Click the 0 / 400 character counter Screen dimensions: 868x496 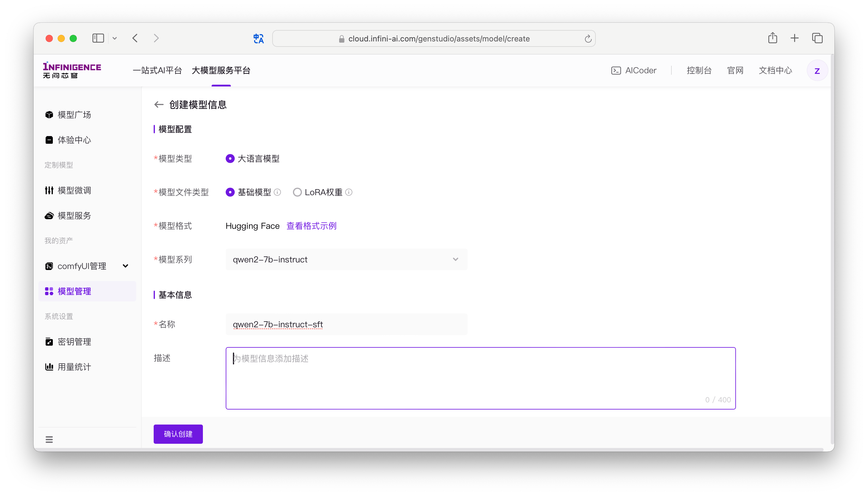718,400
